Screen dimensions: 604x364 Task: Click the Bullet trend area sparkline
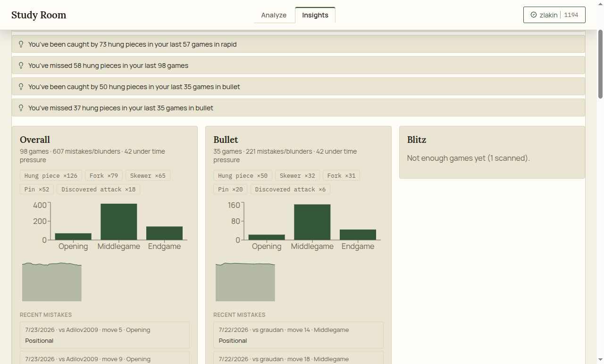pyautogui.click(x=245, y=282)
